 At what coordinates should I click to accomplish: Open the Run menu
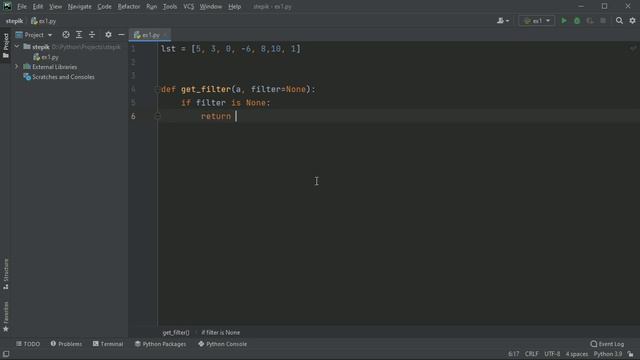tap(151, 7)
